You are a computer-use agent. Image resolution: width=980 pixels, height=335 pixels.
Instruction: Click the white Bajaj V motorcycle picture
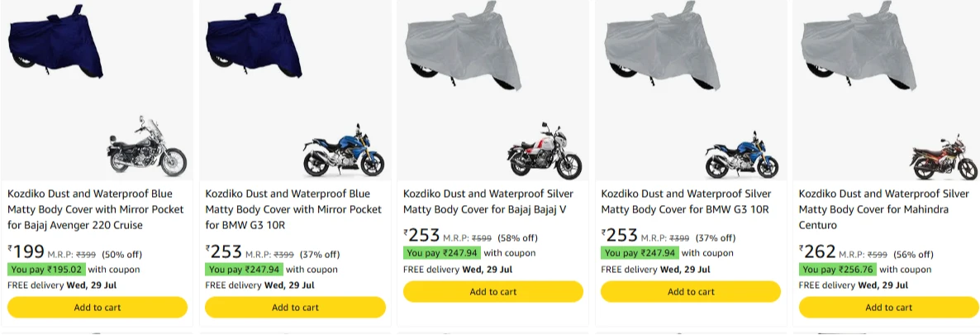click(545, 151)
